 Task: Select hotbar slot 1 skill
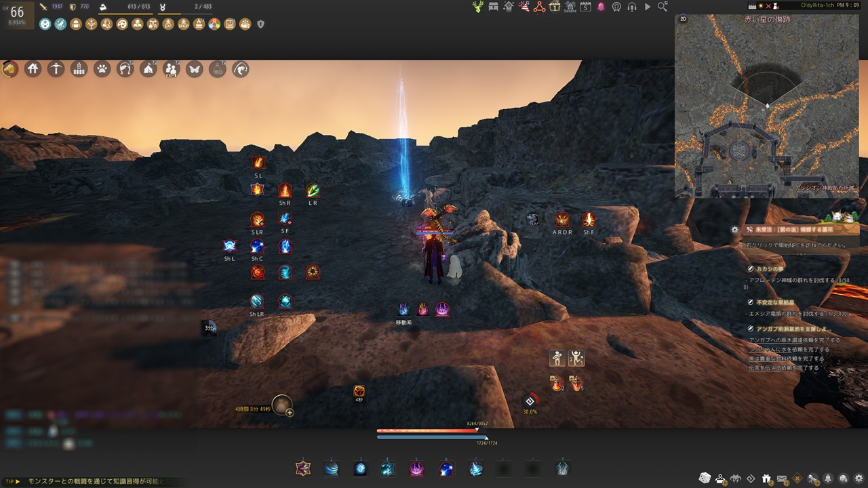[302, 468]
